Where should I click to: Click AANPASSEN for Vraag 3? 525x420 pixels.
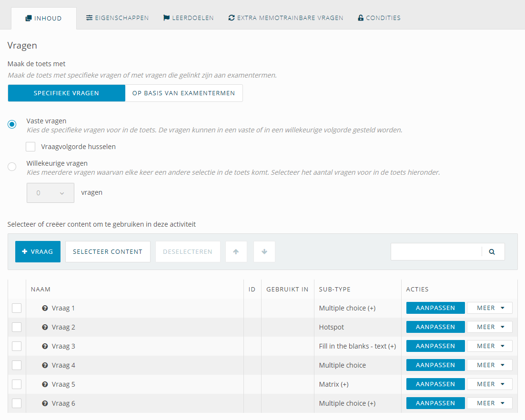click(435, 346)
